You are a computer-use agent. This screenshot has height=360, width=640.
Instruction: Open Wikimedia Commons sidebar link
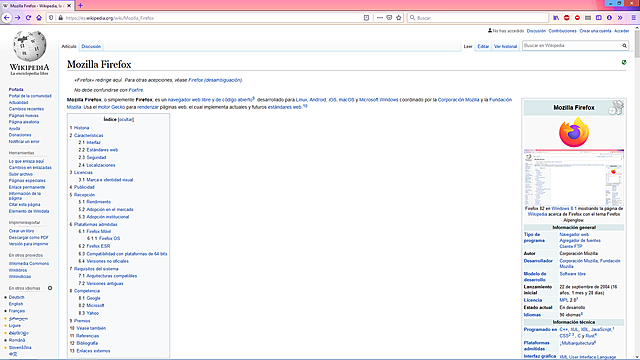pos(29,264)
